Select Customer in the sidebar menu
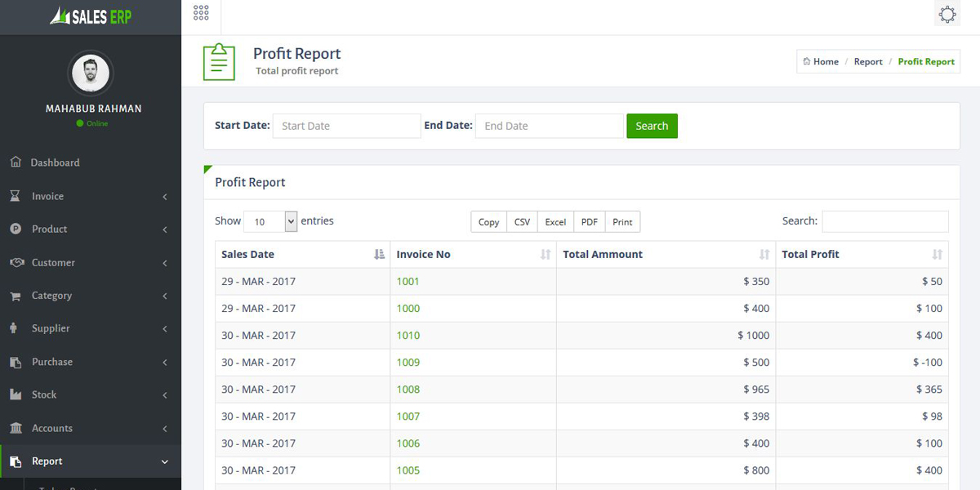Viewport: 980px width, 490px height. [53, 262]
